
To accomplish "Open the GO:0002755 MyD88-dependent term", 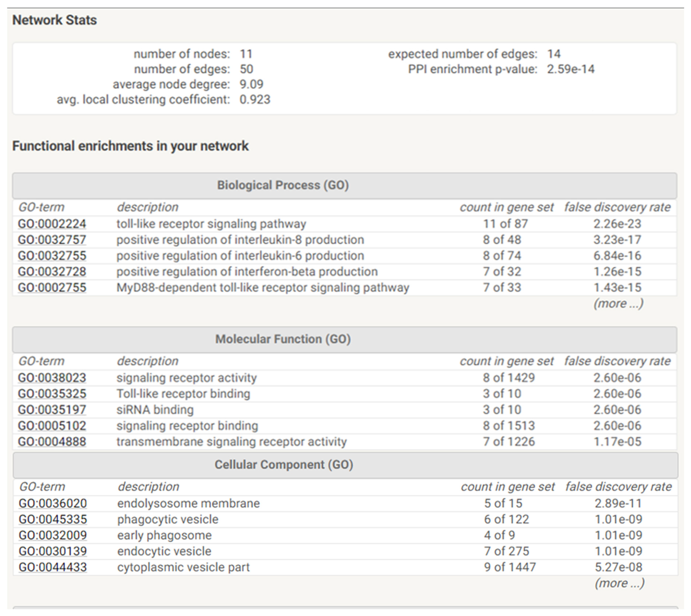I will [52, 287].
